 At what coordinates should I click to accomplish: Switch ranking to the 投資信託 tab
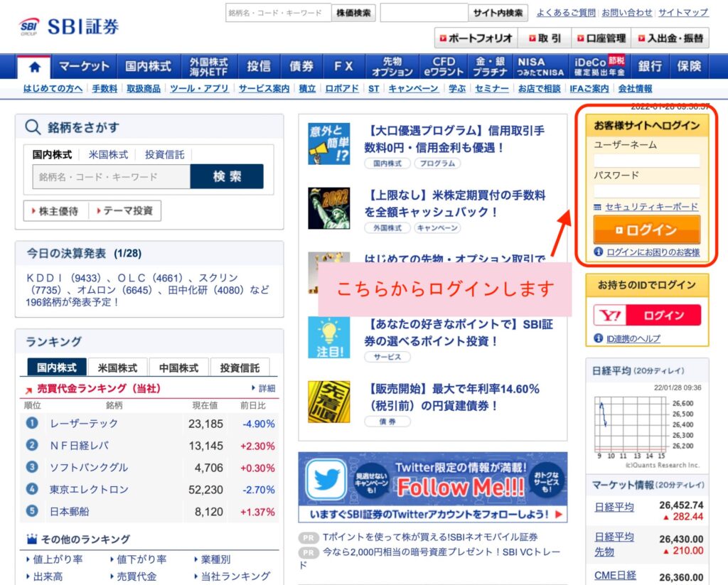(240, 367)
